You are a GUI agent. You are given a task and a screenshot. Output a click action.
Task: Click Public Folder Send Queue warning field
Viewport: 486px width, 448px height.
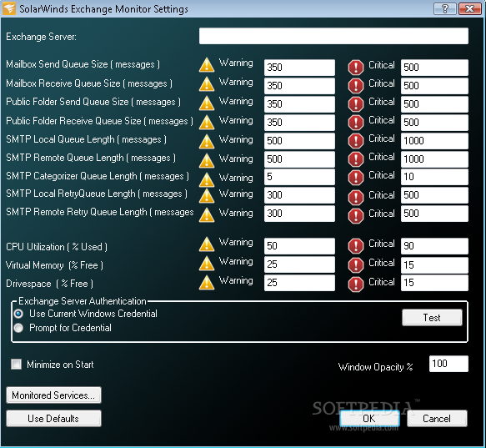coord(299,104)
